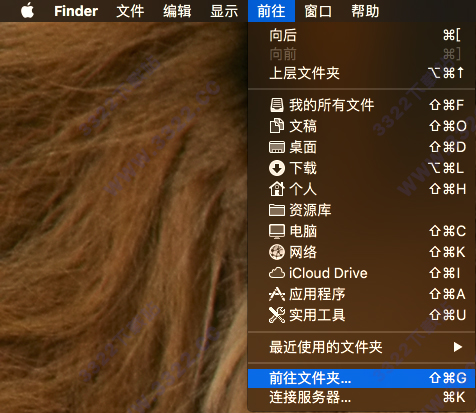
Task: Choose 连接服务器… menu entry
Action: point(362,397)
